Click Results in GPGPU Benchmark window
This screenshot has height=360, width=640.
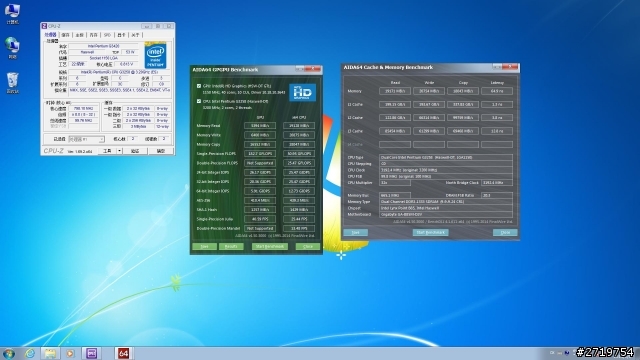pos(231,247)
